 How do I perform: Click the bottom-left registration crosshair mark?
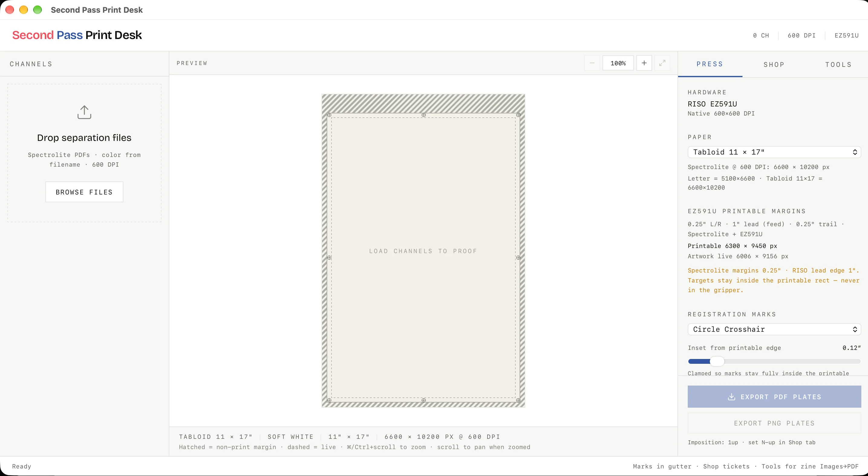click(329, 400)
